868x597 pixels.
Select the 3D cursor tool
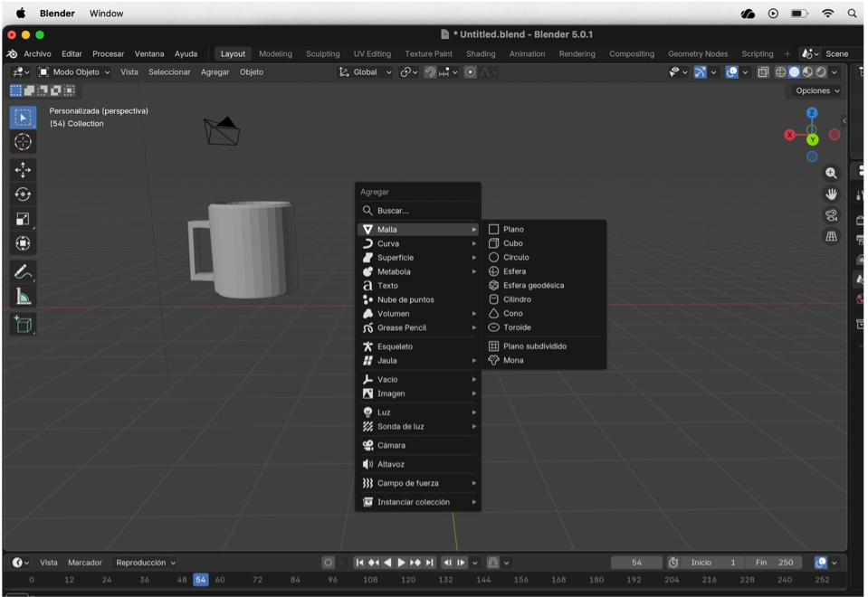pyautogui.click(x=23, y=141)
